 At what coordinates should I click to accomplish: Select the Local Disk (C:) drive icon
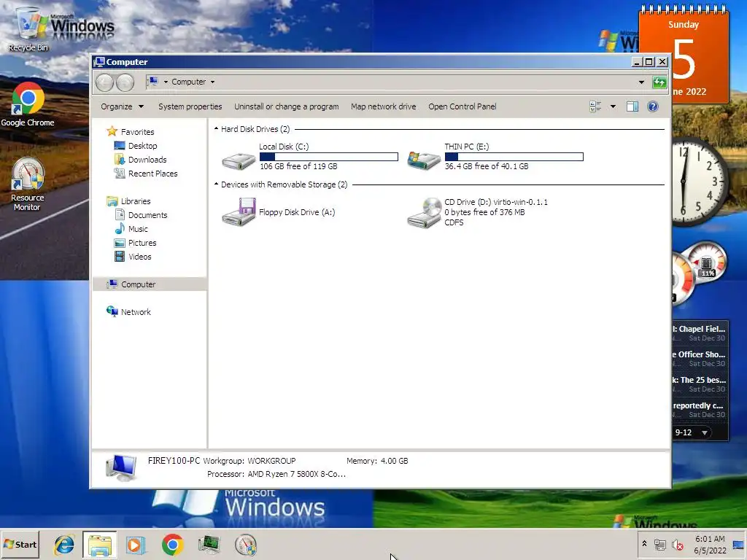[239, 160]
